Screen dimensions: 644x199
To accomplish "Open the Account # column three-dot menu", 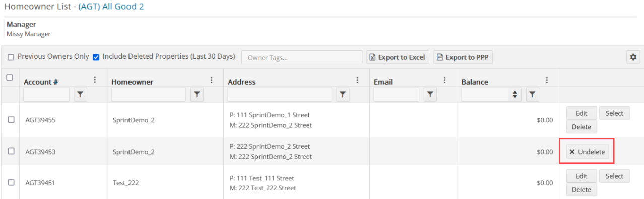I will 95,80.
